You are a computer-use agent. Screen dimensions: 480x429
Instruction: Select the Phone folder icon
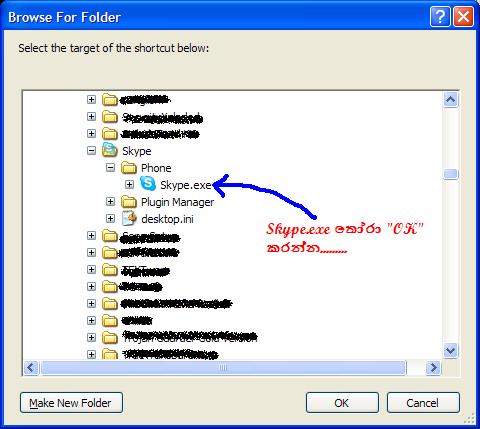(x=129, y=168)
